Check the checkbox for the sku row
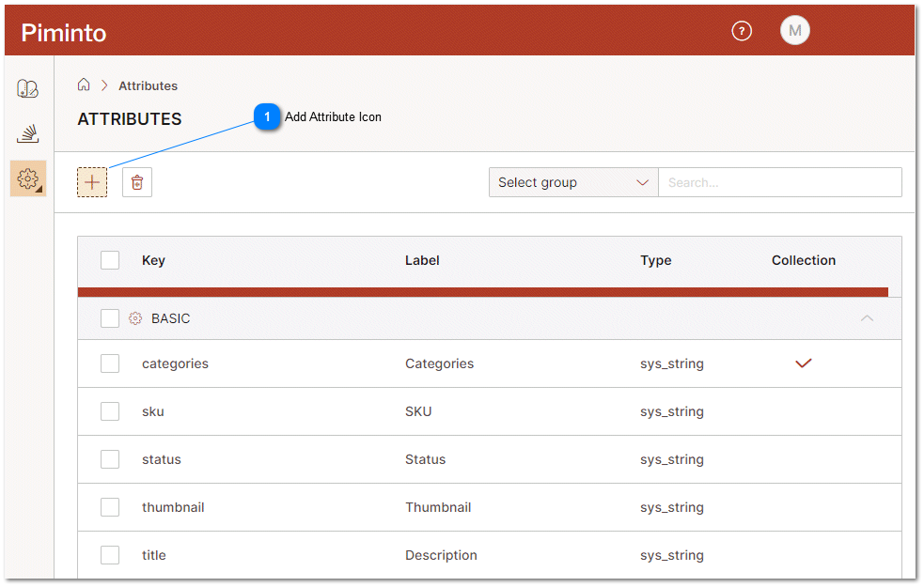The height and width of the screenshot is (587, 924). [x=110, y=411]
